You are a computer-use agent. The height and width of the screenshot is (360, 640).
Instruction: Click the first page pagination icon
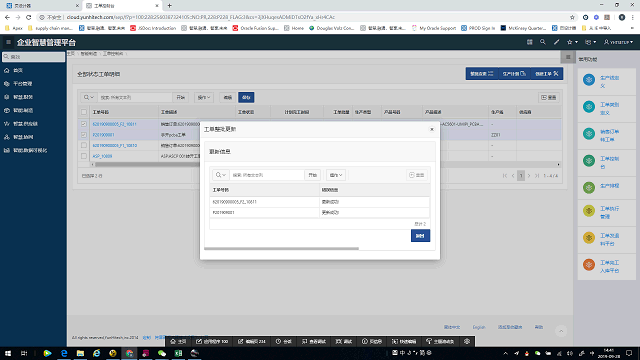pyautogui.click(x=505, y=176)
